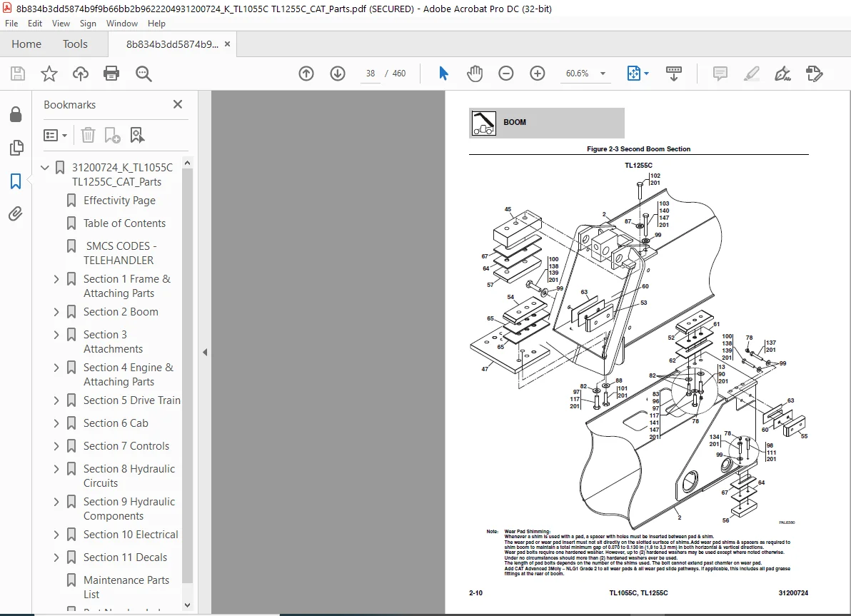Click the Fit page view icon
The image size is (851, 616).
(x=633, y=74)
